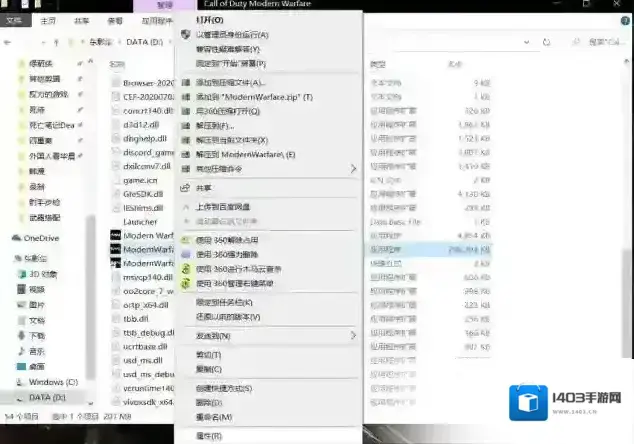Click the icon beside 使用 360解除占用
This screenshot has height=444, width=634.
point(186,240)
